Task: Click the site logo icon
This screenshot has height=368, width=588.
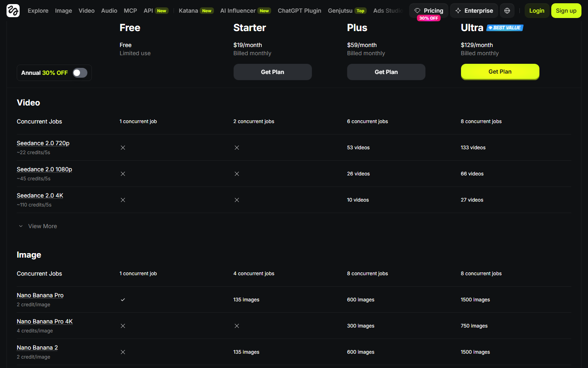Action: [x=13, y=11]
